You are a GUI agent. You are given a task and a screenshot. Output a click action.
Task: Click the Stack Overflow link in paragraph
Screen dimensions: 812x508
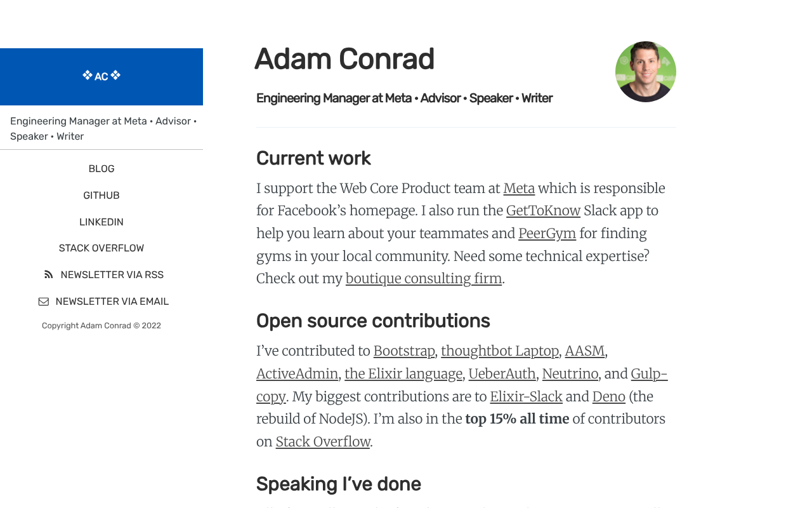tap(323, 442)
